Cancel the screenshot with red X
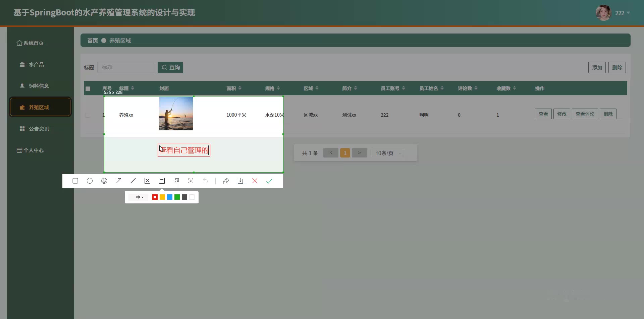This screenshot has width=644, height=319. (x=255, y=181)
